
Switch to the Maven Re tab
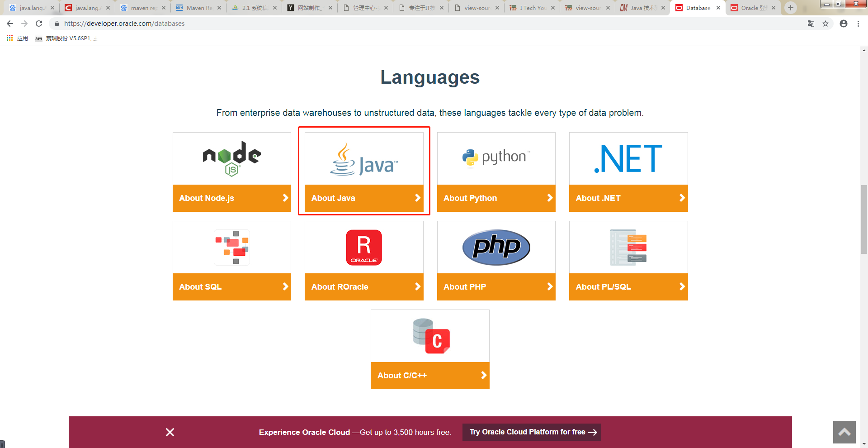click(198, 8)
